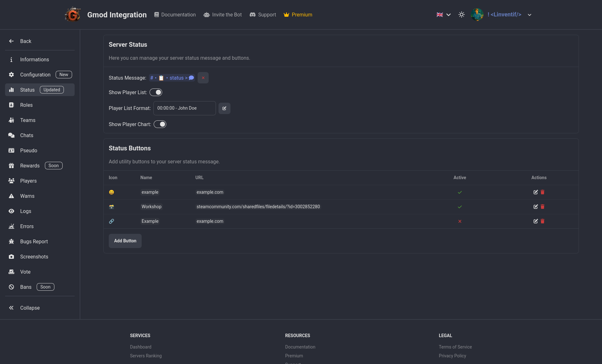This screenshot has width=602, height=364.
Task: Remove the Status Message channel
Action: click(203, 78)
